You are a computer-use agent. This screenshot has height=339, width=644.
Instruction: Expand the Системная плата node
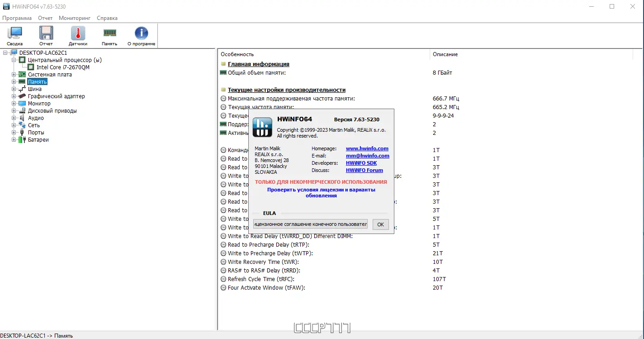(14, 75)
